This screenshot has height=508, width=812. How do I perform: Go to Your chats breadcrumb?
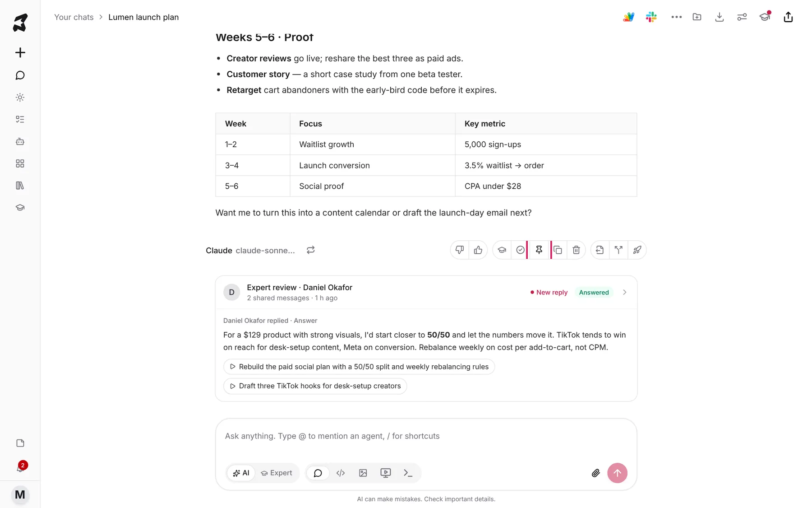[x=74, y=17]
